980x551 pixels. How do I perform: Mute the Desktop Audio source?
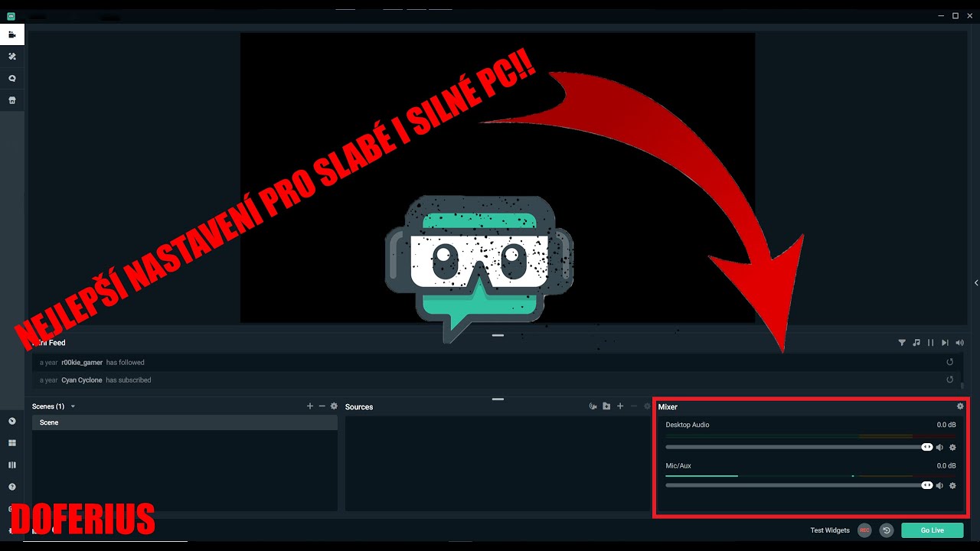click(939, 448)
